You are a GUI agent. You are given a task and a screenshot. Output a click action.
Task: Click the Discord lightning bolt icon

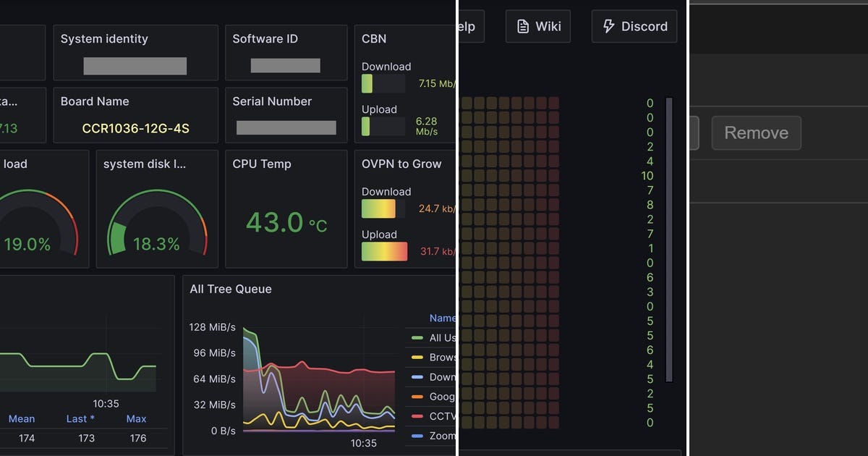coord(608,26)
